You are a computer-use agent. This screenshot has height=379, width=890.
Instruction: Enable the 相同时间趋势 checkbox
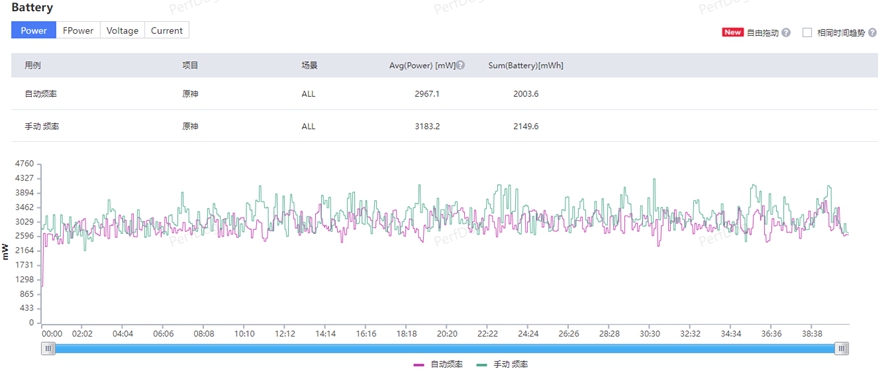(807, 32)
